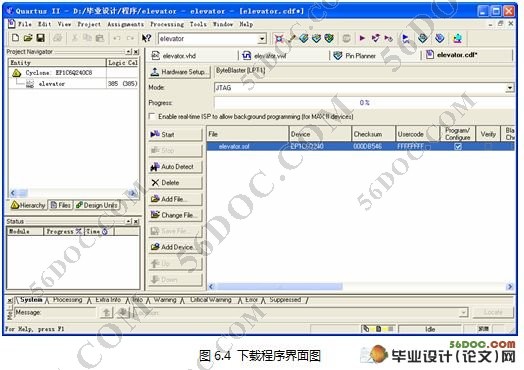The width and height of the screenshot is (524, 370).
Task: Toggle Program/Configure checkbox for elevator.sof
Action: pyautogui.click(x=458, y=146)
